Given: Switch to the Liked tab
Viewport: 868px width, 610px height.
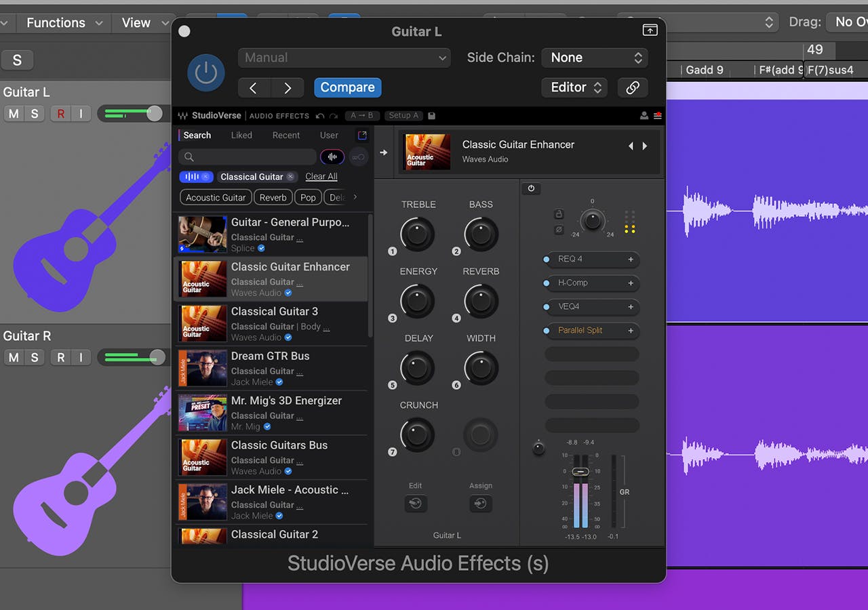Looking at the screenshot, I should tap(241, 136).
